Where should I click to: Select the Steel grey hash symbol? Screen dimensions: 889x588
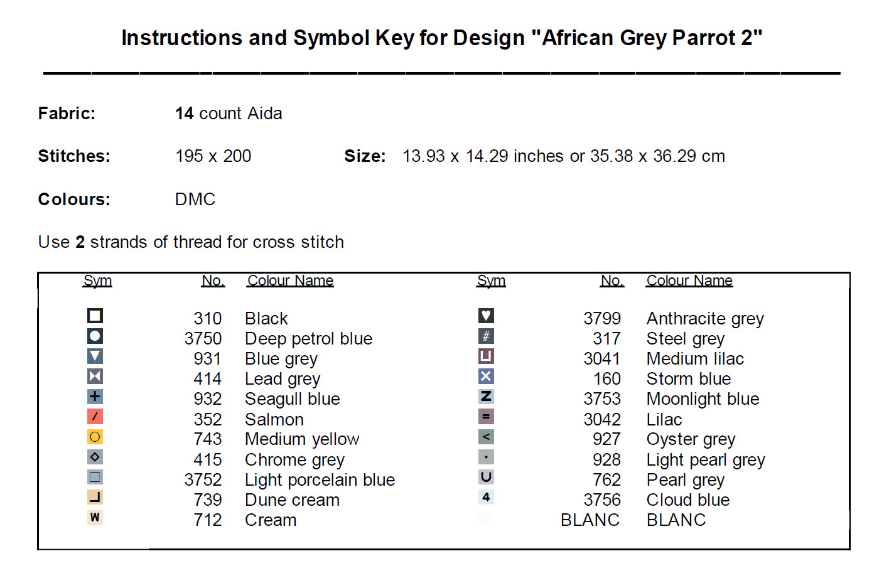click(x=486, y=336)
